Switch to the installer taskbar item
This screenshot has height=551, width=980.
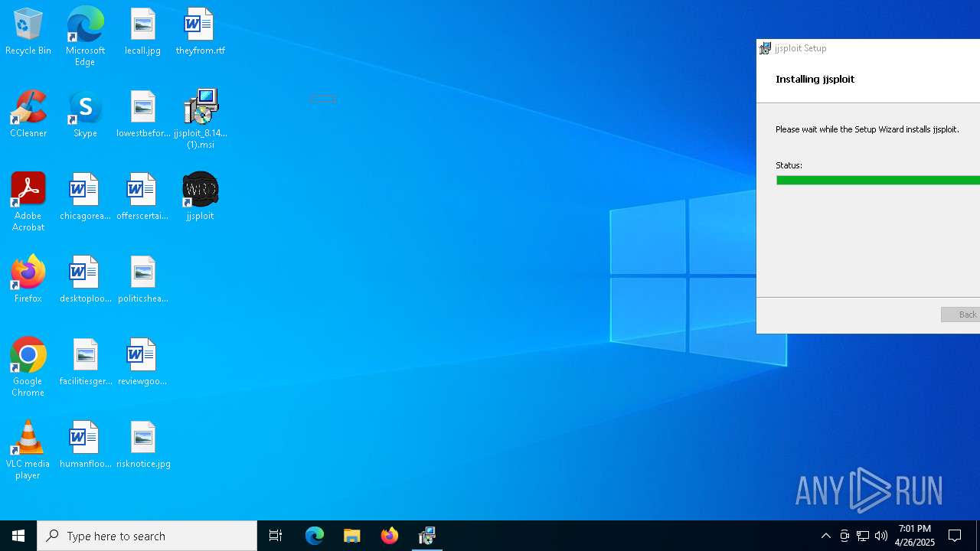pyautogui.click(x=427, y=536)
